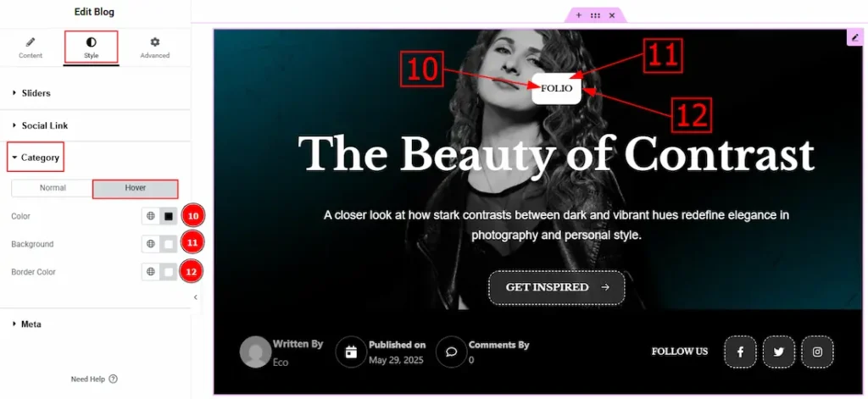Open the Advanced tab
The width and height of the screenshot is (868, 399).
(x=154, y=47)
